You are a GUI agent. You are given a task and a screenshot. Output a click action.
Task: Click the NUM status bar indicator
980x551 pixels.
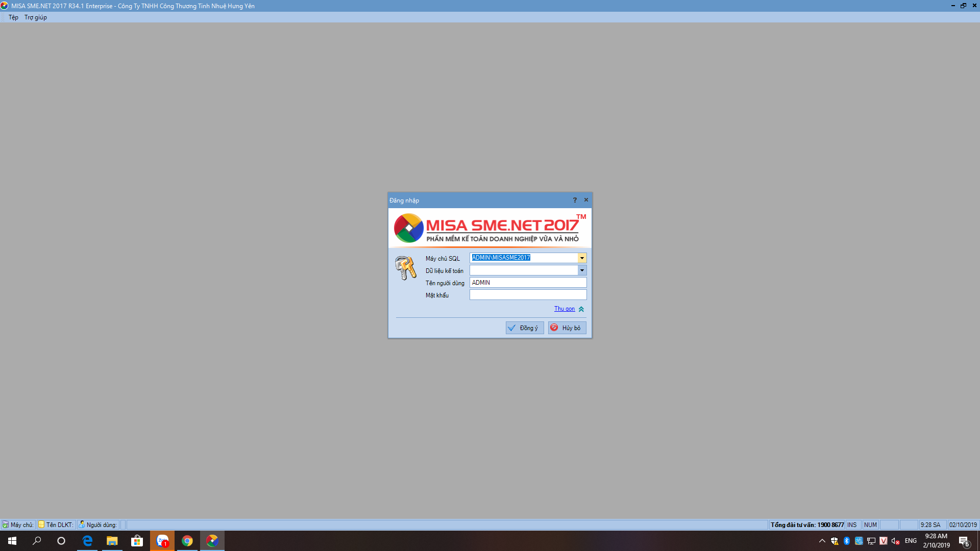click(x=870, y=524)
